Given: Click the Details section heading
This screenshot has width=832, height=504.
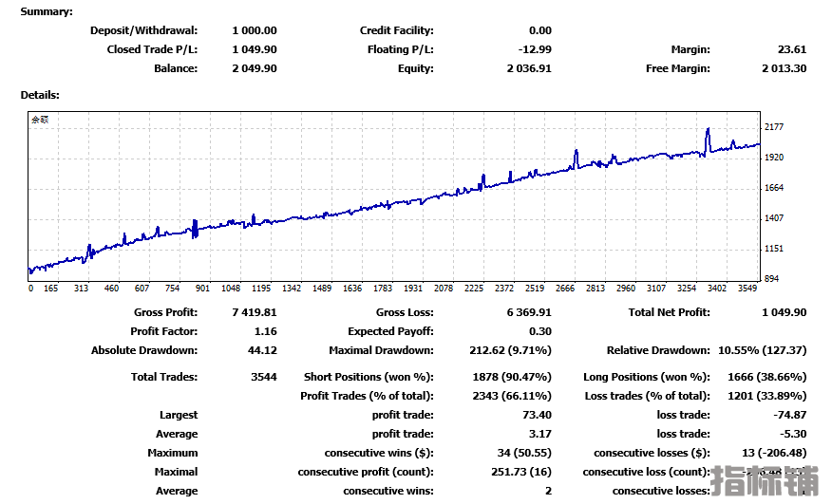Looking at the screenshot, I should pyautogui.click(x=40, y=95).
